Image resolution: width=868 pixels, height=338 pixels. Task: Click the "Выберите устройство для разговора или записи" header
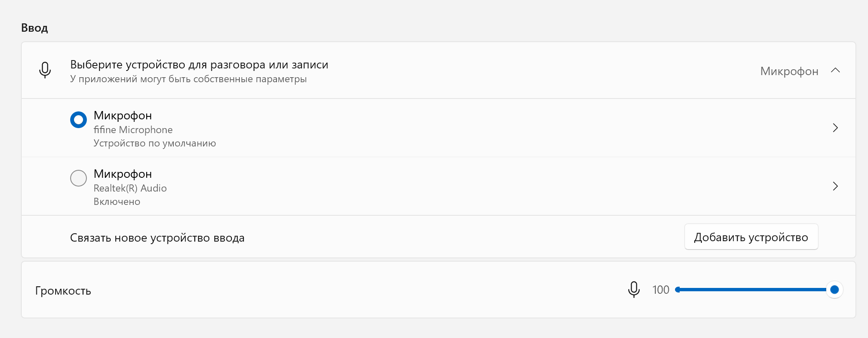(199, 65)
